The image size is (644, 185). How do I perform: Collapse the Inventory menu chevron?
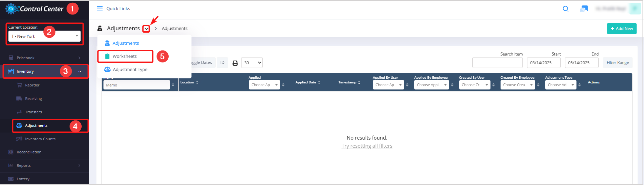(x=80, y=72)
